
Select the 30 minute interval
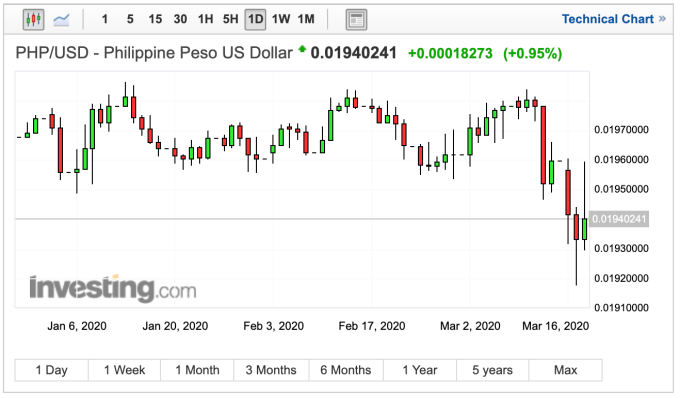click(x=180, y=20)
